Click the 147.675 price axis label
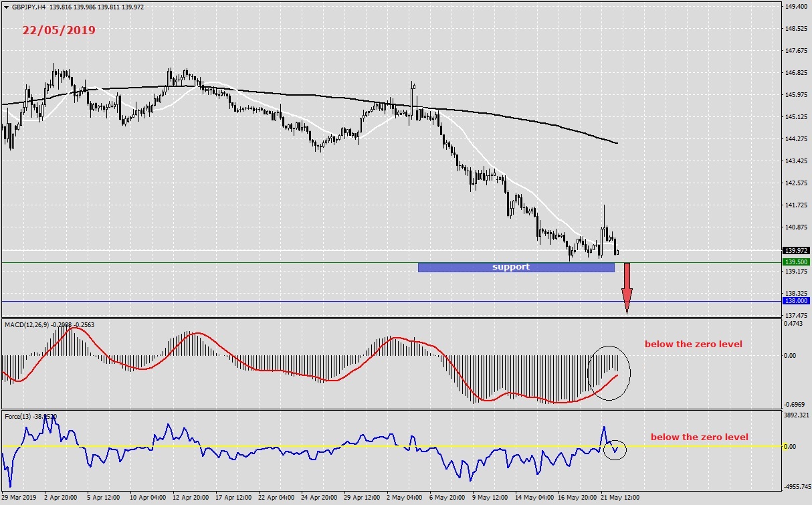This screenshot has width=812, height=505. 795,50
